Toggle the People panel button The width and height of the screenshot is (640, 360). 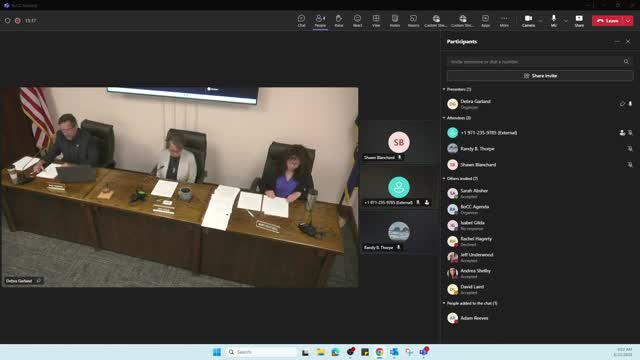click(320, 20)
